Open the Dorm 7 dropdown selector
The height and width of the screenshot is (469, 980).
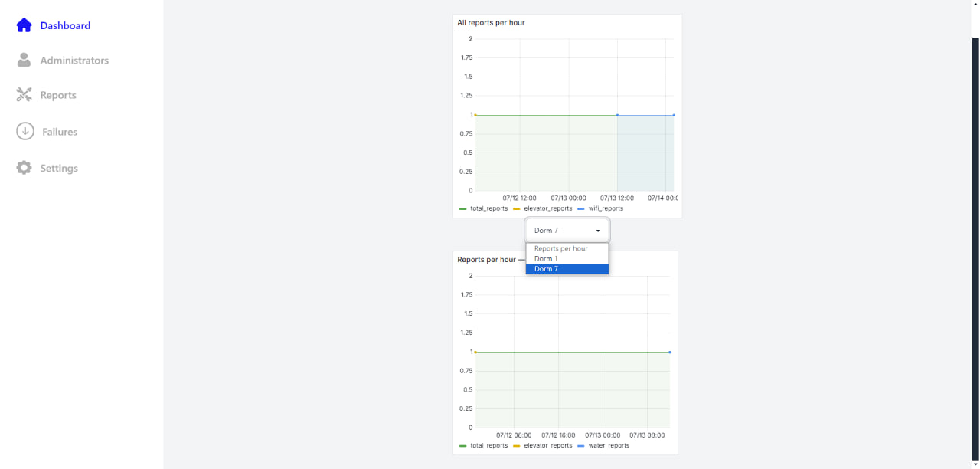click(567, 231)
